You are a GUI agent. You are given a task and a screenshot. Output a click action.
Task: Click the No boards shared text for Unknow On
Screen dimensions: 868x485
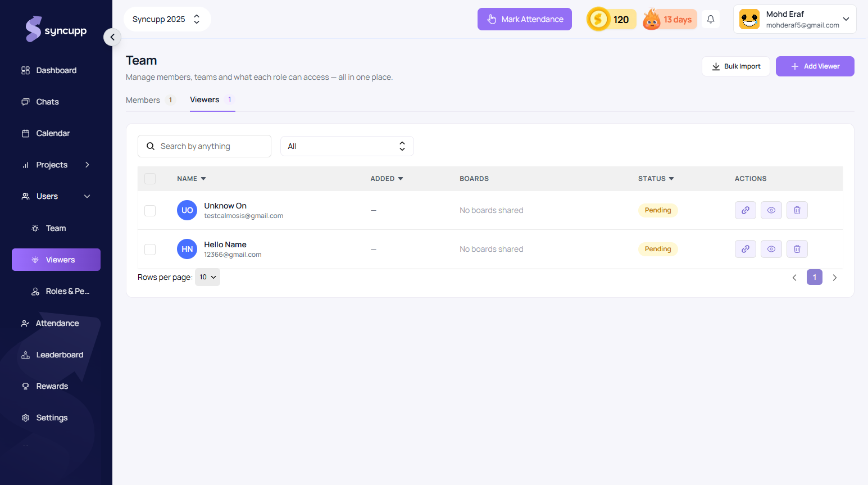coord(492,210)
